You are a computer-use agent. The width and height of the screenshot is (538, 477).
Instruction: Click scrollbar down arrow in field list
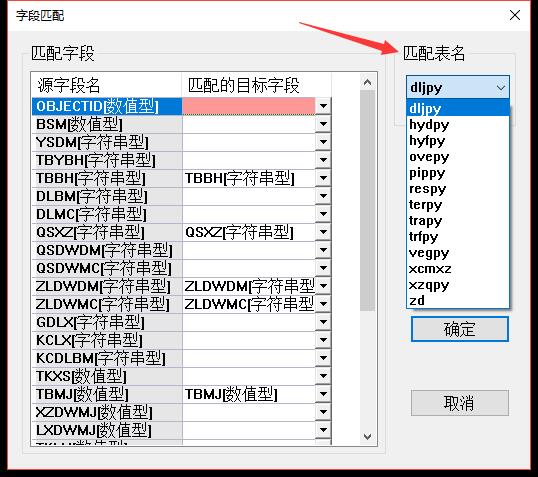[367, 437]
